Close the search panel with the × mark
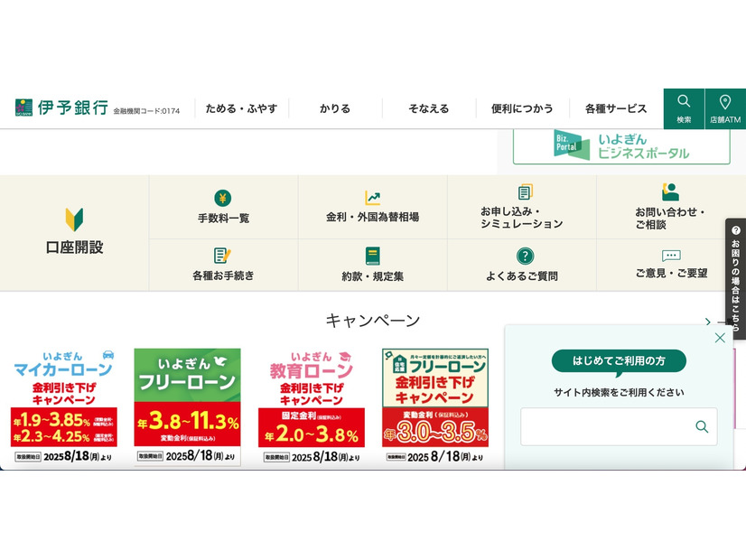Screen dimensions: 746x560 point(720,337)
